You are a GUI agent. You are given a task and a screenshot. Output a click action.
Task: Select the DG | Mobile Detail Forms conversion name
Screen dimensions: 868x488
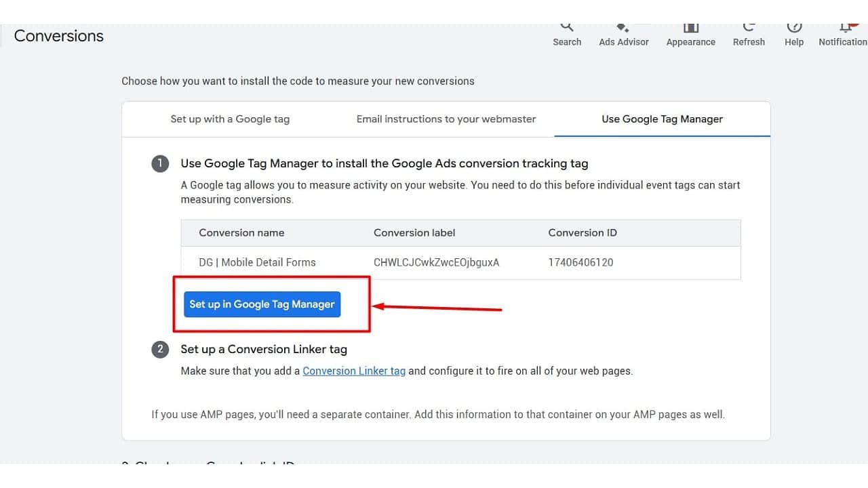257,262
